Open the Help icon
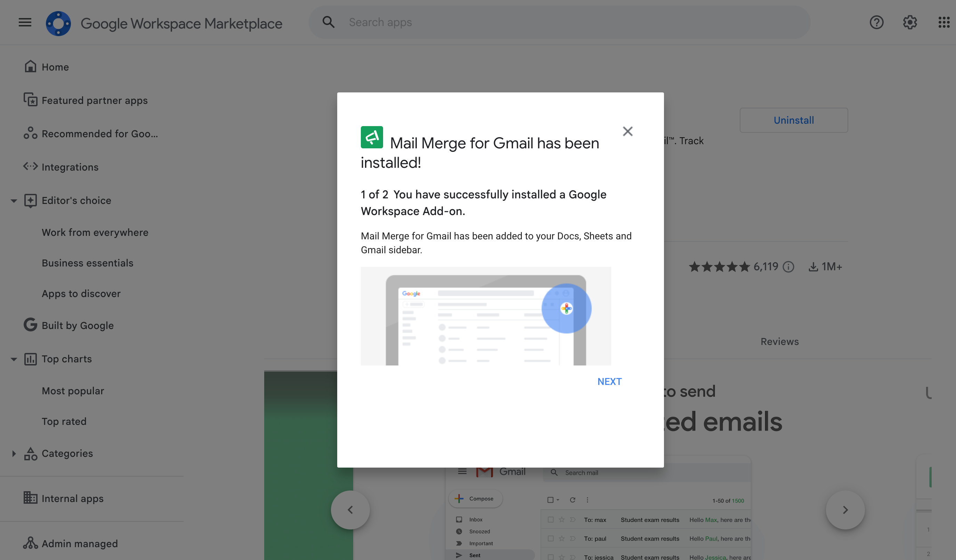Screen dimensions: 956x560 (876, 22)
